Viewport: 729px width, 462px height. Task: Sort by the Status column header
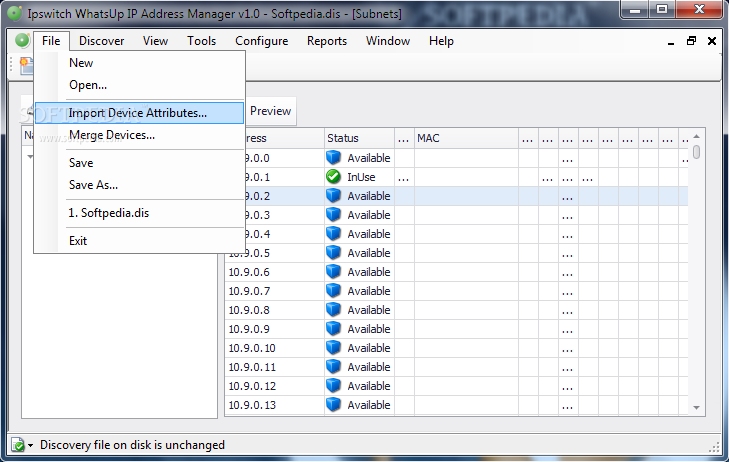tap(359, 138)
